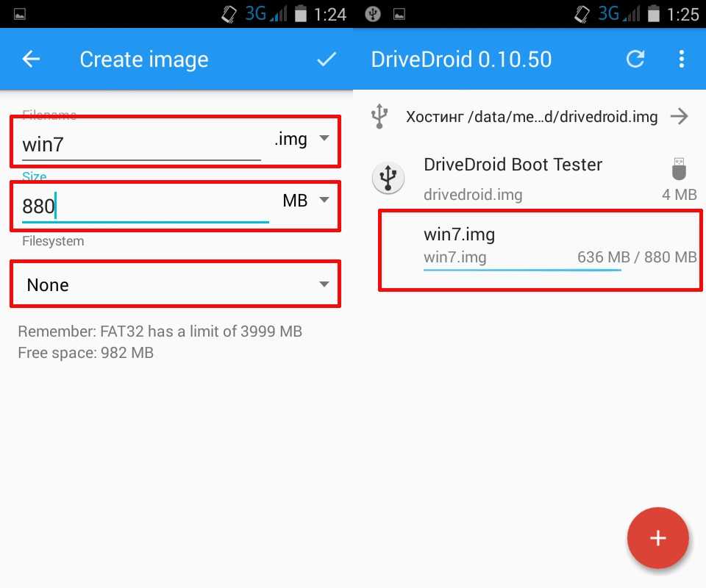706x588 pixels.
Task: Open the MB size unit dropdown
Action: point(305,201)
